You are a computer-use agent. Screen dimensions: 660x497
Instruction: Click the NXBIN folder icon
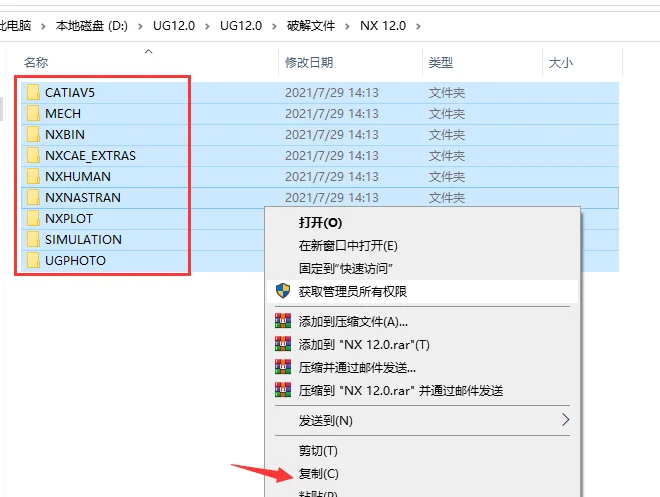33,134
